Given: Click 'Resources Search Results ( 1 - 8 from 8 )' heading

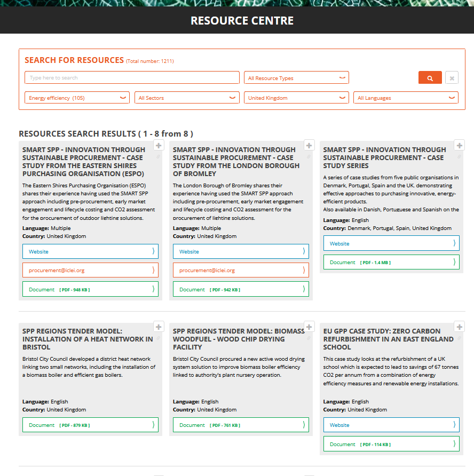Looking at the screenshot, I should (106, 134).
